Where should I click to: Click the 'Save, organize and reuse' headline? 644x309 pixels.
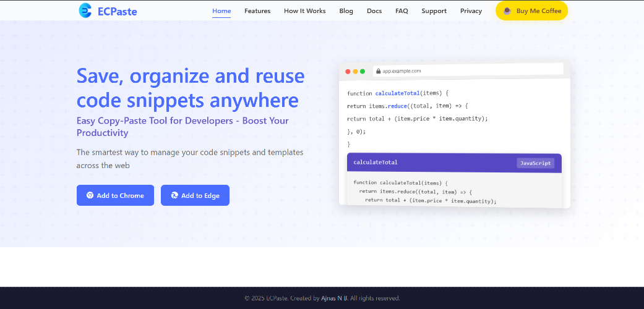[191, 88]
